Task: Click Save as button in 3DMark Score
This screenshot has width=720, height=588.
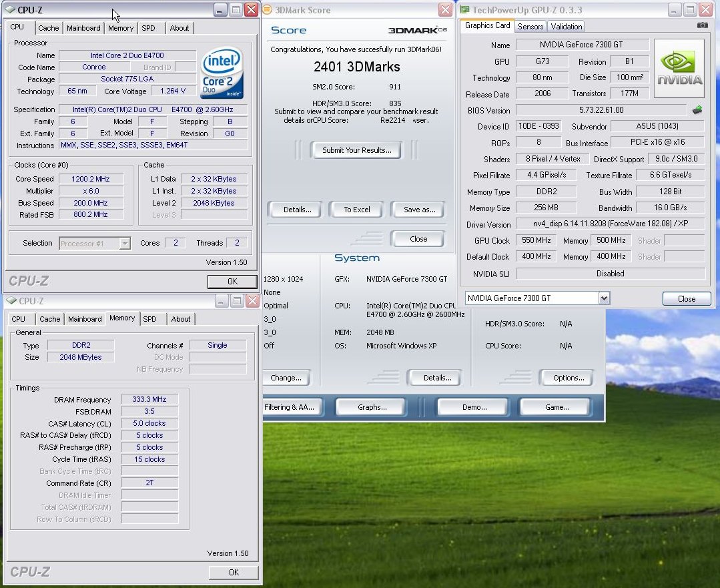Action: (419, 210)
